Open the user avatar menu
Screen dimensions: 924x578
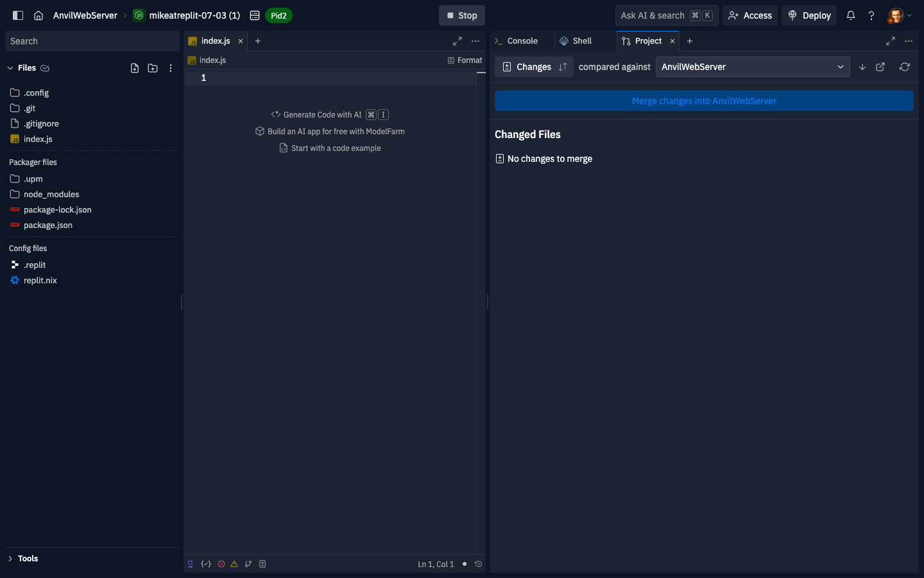coord(900,15)
